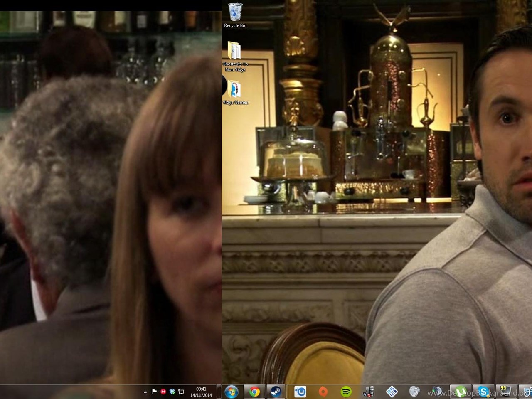Open the grey speaker taskbar icon
The image size is (532, 399).
pyautogui.click(x=414, y=392)
